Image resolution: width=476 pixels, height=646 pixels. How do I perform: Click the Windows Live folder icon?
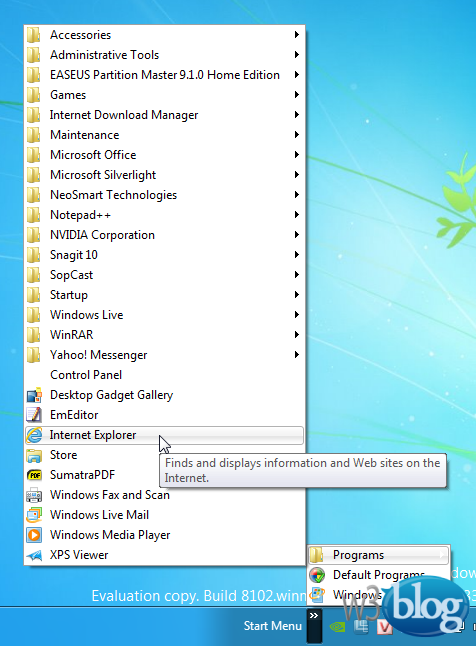pyautogui.click(x=34, y=315)
